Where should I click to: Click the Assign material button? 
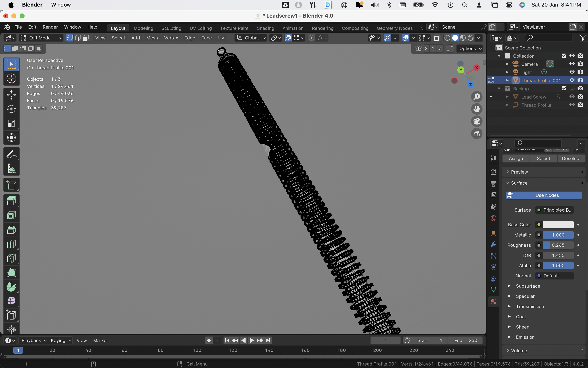tap(516, 158)
